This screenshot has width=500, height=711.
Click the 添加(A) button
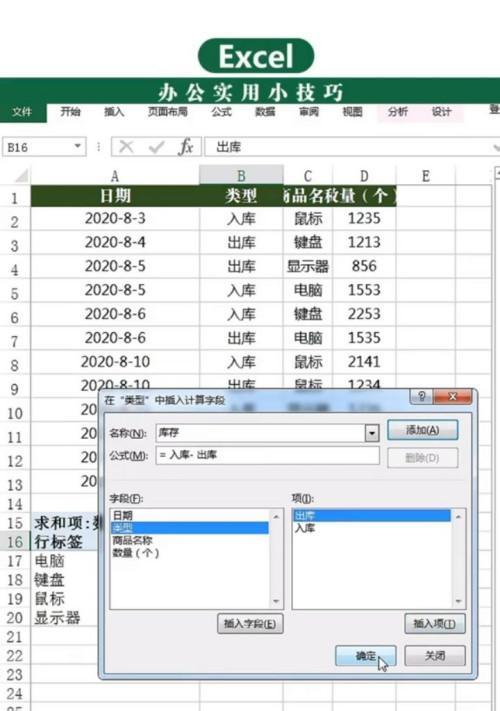click(x=422, y=430)
